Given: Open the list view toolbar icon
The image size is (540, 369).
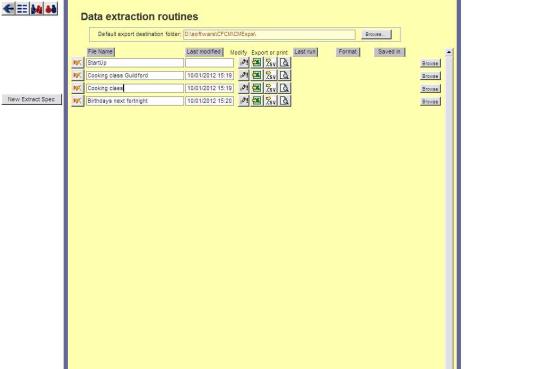Looking at the screenshot, I should pyautogui.click(x=22, y=9).
